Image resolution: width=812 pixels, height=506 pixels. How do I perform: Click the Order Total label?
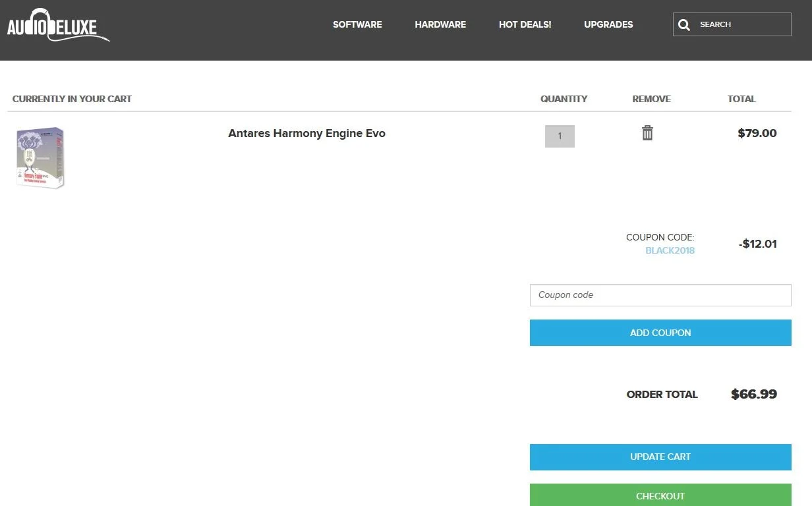pyautogui.click(x=662, y=394)
